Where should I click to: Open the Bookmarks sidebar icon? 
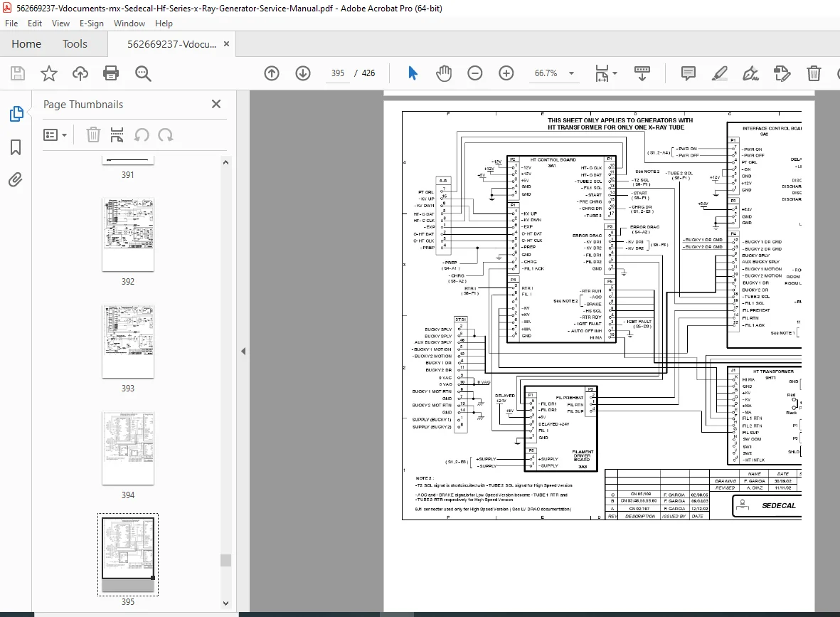pos(16,147)
